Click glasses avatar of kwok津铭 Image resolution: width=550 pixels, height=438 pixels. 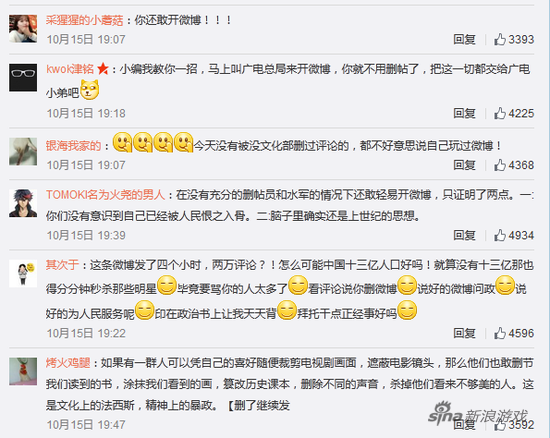pos(23,78)
